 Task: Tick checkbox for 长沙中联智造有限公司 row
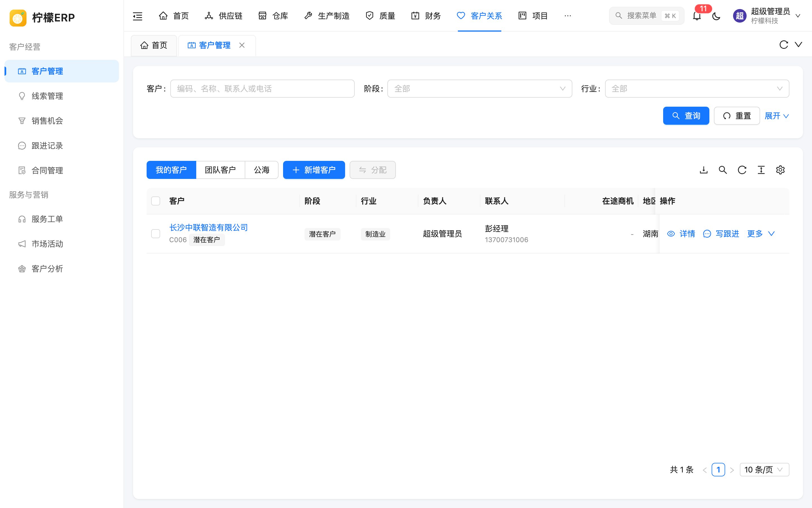click(156, 233)
